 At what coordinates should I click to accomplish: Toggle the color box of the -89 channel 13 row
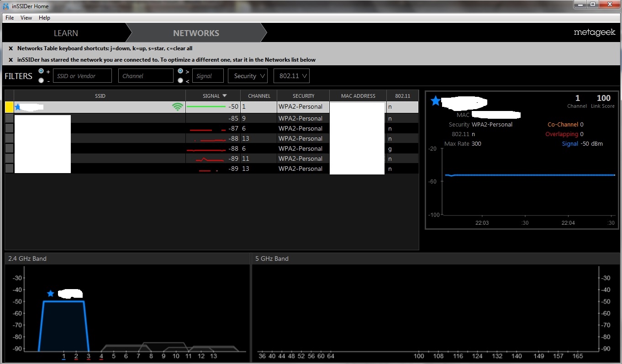pyautogui.click(x=9, y=168)
